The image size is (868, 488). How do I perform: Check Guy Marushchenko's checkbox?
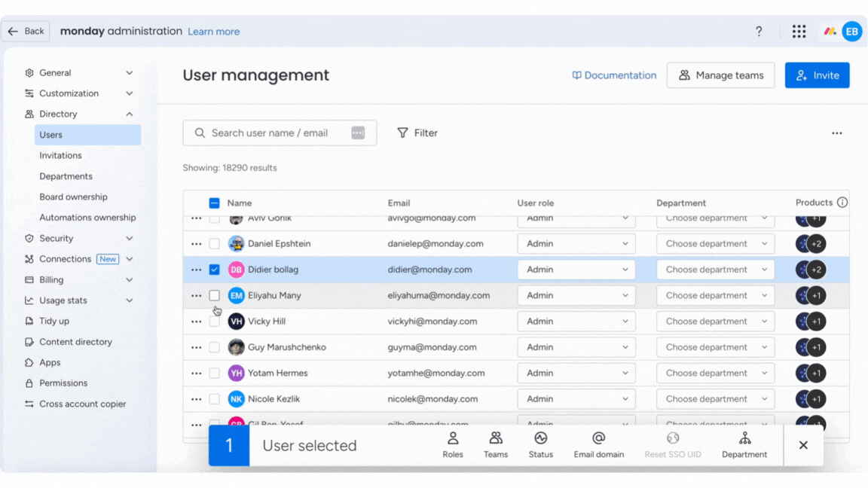tap(214, 347)
